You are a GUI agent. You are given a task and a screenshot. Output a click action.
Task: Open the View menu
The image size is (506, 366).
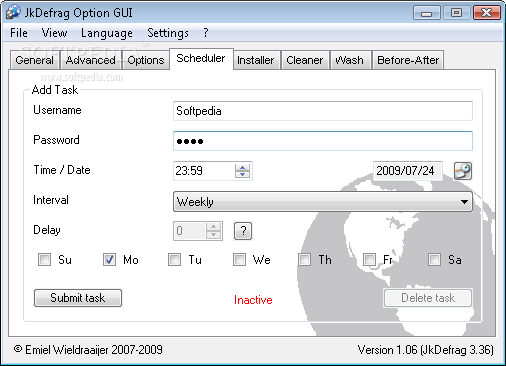point(54,33)
